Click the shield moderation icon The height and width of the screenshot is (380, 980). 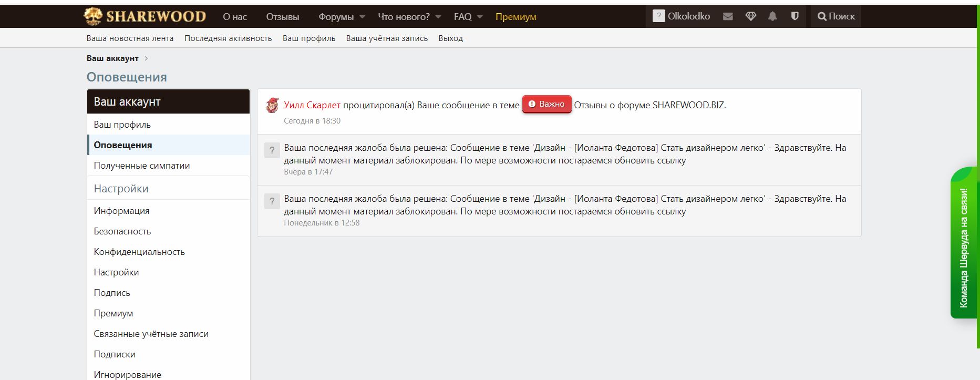[x=795, y=16]
